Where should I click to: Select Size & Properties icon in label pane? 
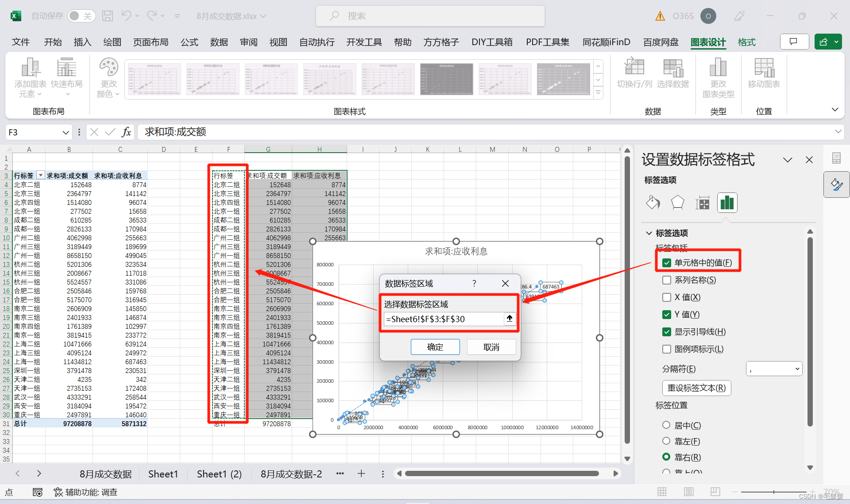tap(702, 203)
